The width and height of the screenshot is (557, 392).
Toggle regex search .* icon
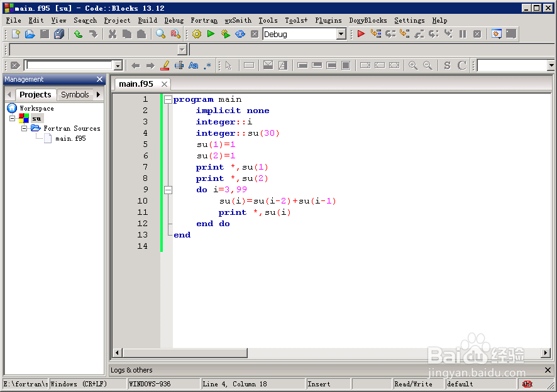[208, 66]
